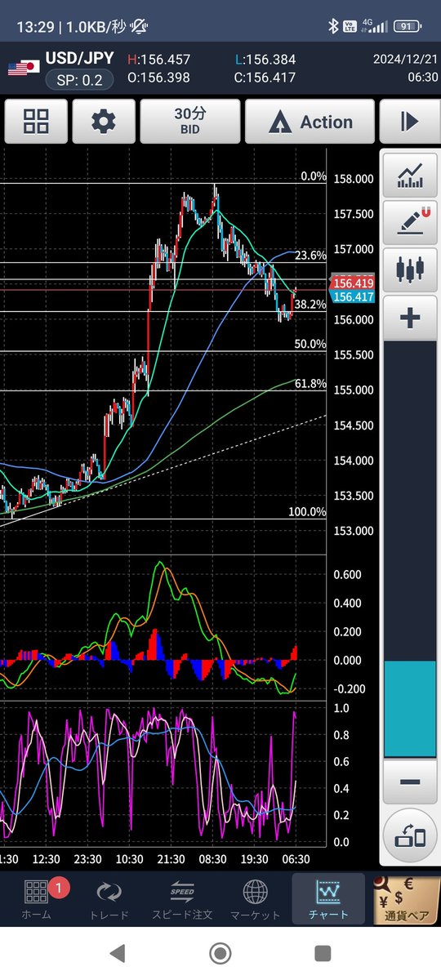The height and width of the screenshot is (980, 441).
Task: Tap the Bluetooth status icon
Action: pos(332,27)
